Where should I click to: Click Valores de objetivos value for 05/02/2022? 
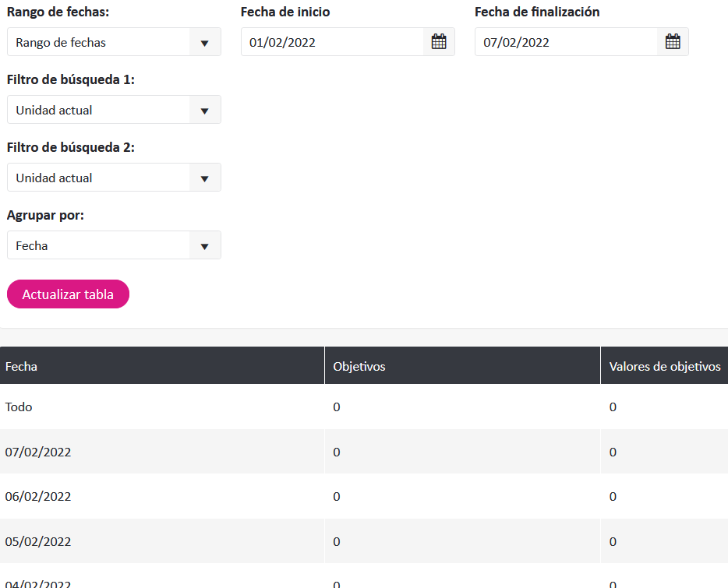pos(613,541)
